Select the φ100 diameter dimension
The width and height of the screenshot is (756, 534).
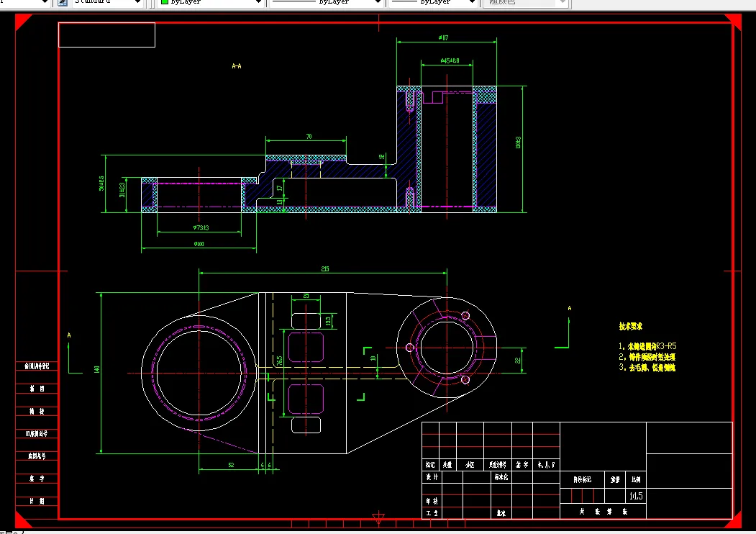[199, 244]
